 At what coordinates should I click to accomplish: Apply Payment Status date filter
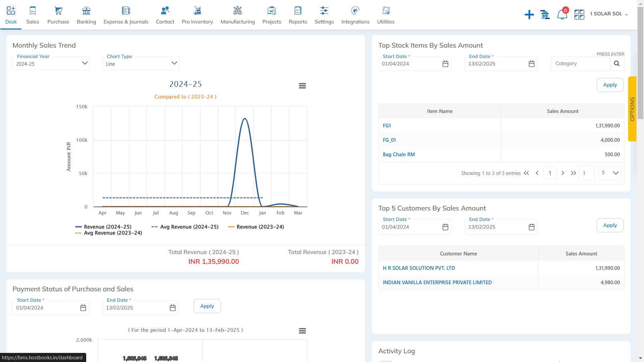point(207,306)
